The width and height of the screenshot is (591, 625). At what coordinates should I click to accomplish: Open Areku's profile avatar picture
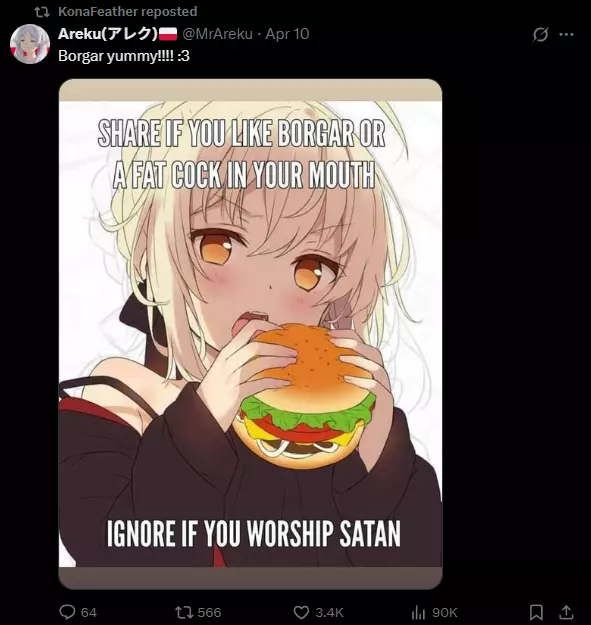coord(30,44)
